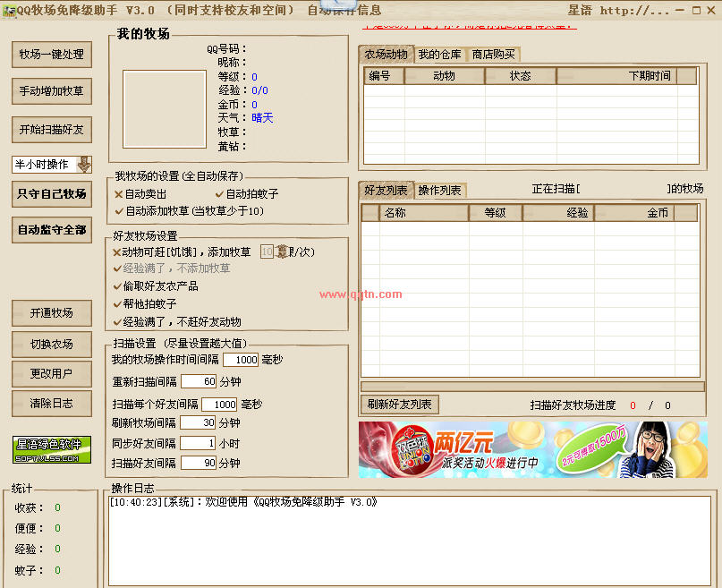This screenshot has width=722, height=588.
Task: Click the app icon in title bar
Action: pos(9,11)
